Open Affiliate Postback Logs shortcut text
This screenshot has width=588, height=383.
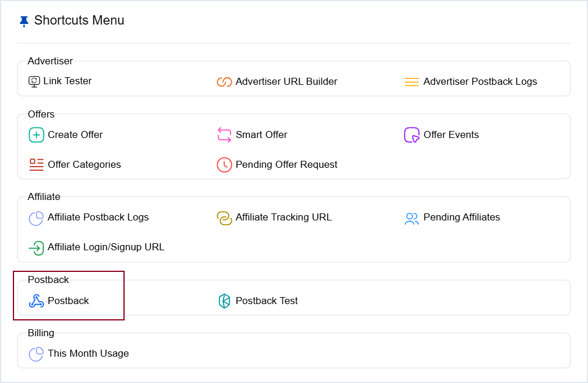click(98, 218)
